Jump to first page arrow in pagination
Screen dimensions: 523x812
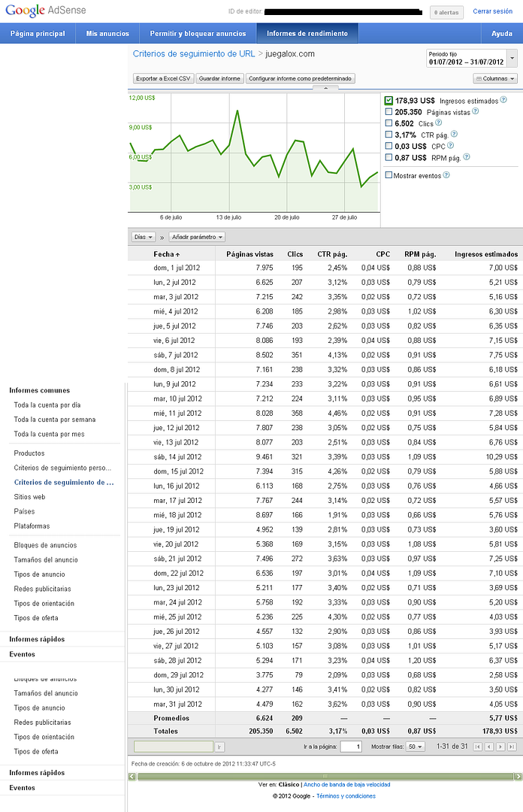coord(478,747)
